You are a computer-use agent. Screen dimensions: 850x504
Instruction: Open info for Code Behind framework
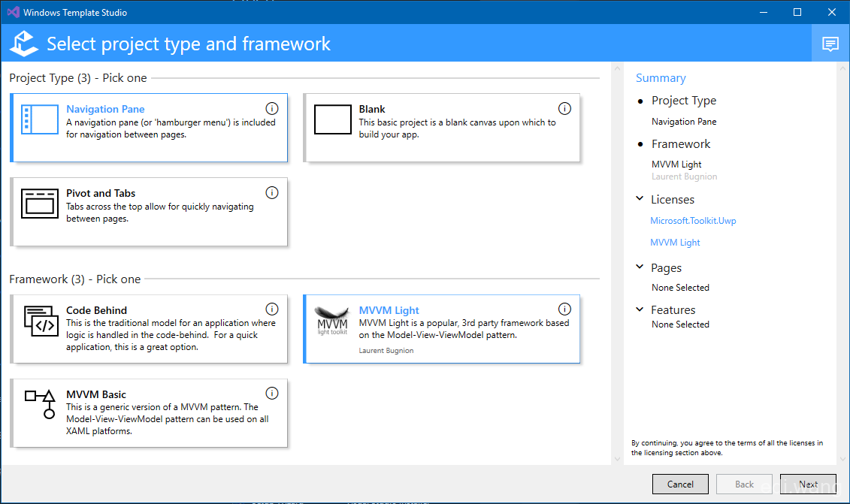pos(271,309)
